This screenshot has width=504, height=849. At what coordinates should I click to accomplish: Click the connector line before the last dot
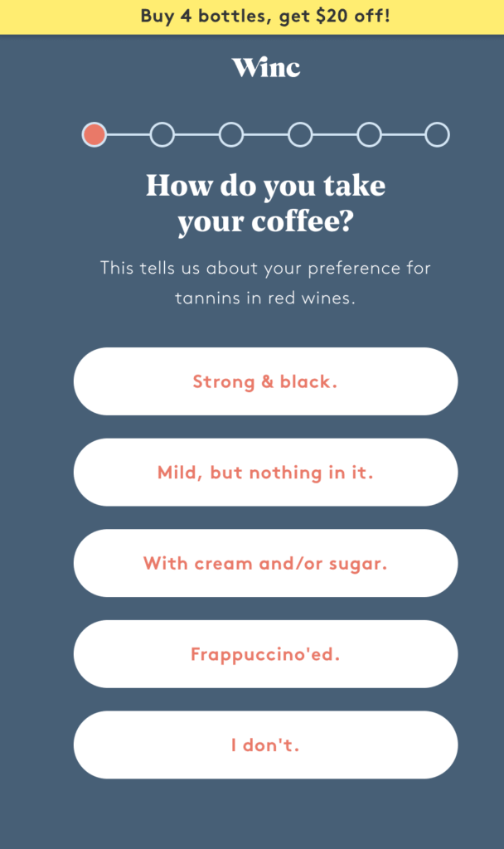(402, 133)
